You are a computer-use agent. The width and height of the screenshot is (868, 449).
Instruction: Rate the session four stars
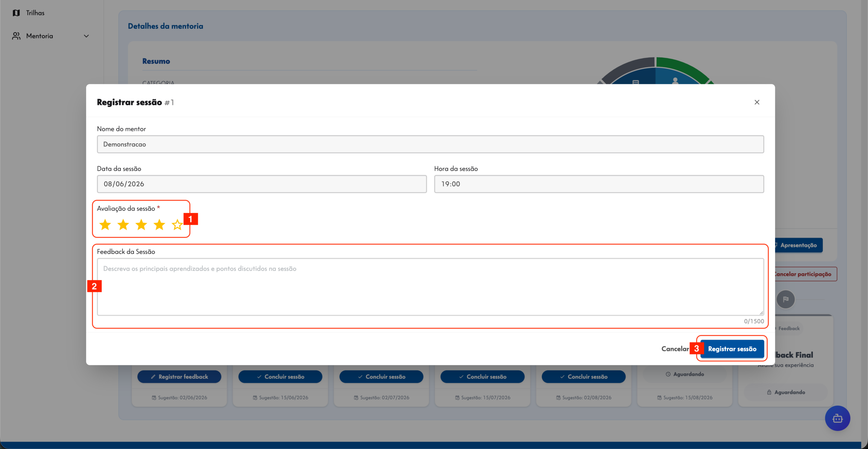159,224
